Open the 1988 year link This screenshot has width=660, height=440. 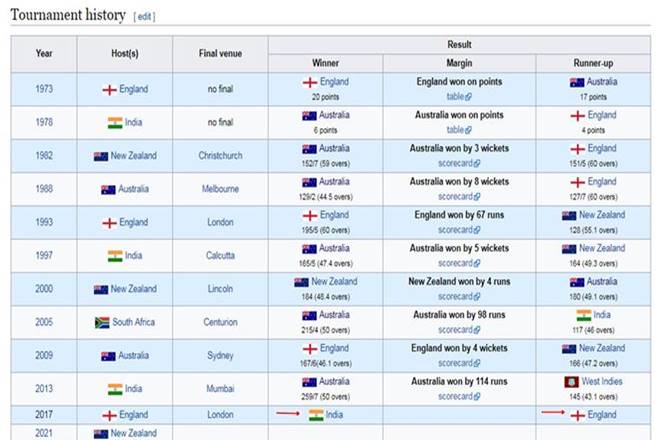pos(44,189)
